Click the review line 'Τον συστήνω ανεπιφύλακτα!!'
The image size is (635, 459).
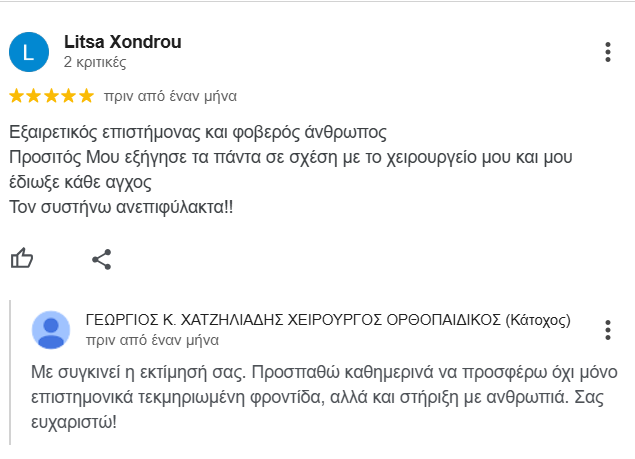[121, 207]
